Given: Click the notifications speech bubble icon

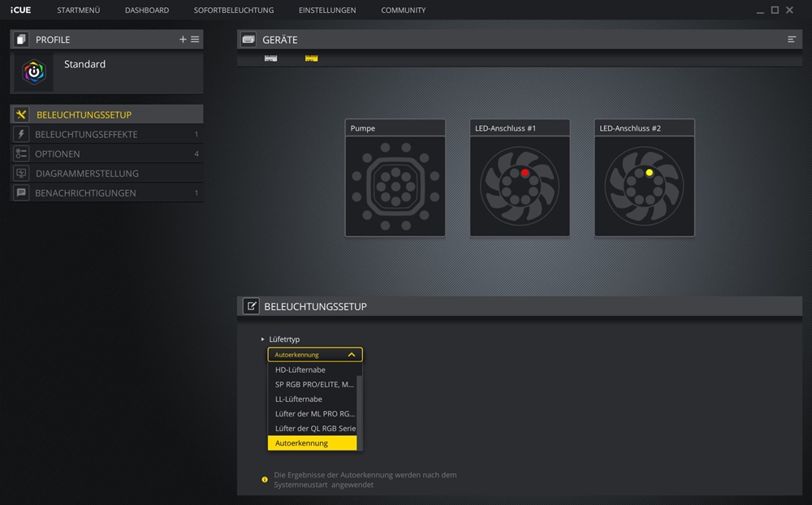Looking at the screenshot, I should tap(21, 192).
